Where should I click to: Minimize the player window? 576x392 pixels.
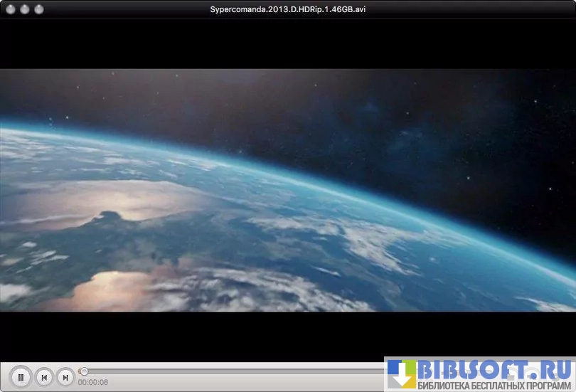pos(24,9)
